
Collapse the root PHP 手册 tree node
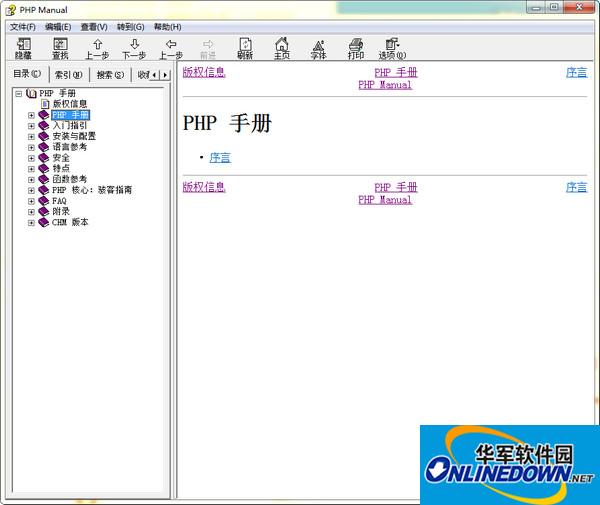[18, 93]
